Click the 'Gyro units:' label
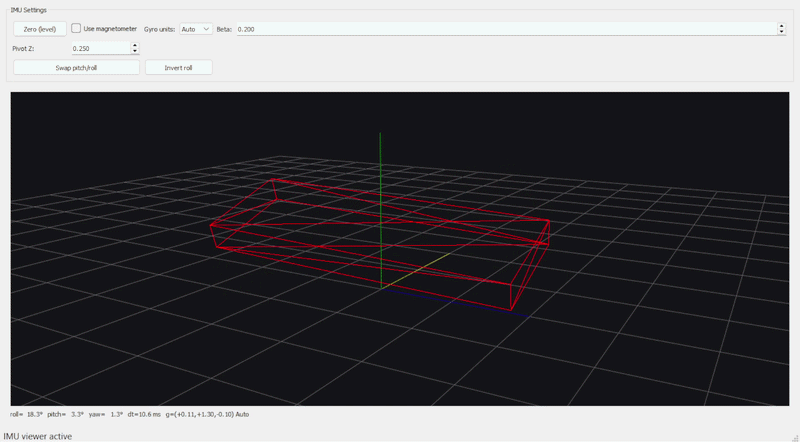The width and height of the screenshot is (800, 442). coord(159,29)
